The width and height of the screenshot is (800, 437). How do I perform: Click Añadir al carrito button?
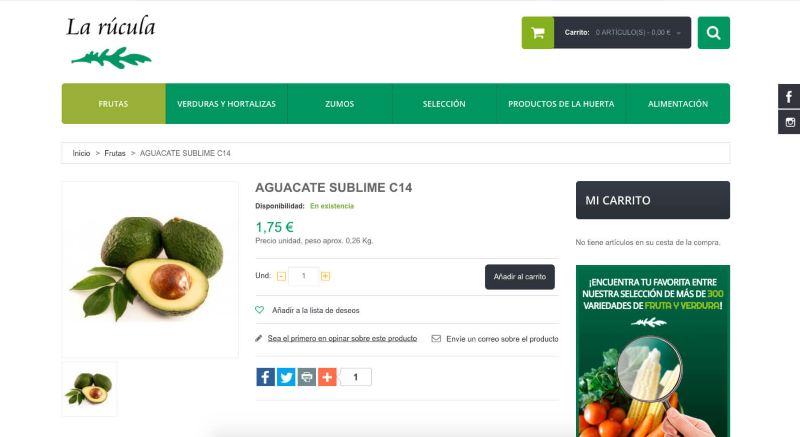(519, 276)
